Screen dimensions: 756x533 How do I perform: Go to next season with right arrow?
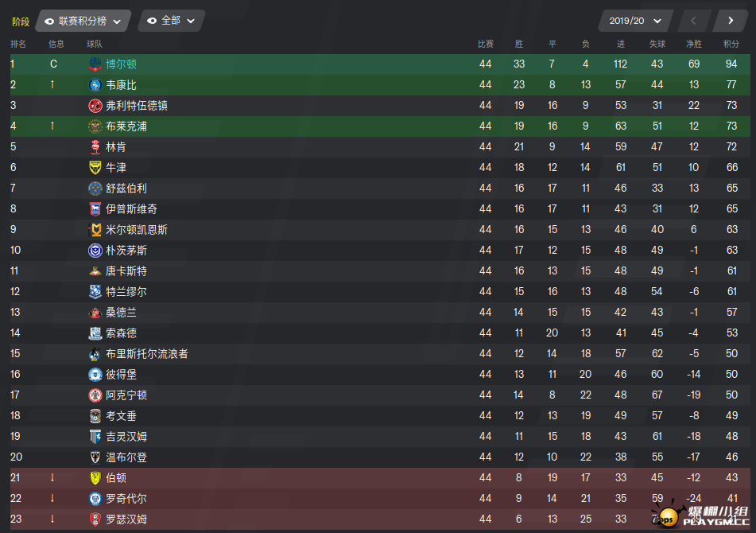point(731,21)
